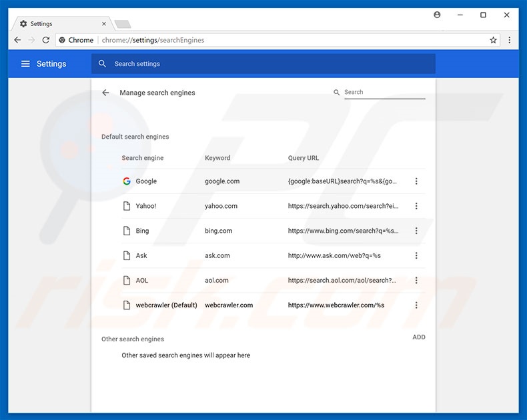This screenshot has width=527, height=420.
Task: Go back from Manage search engines
Action: coord(105,93)
